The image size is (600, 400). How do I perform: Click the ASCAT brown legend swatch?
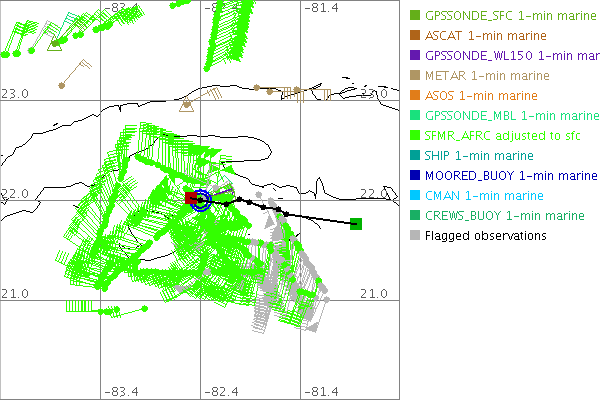[x=415, y=36]
